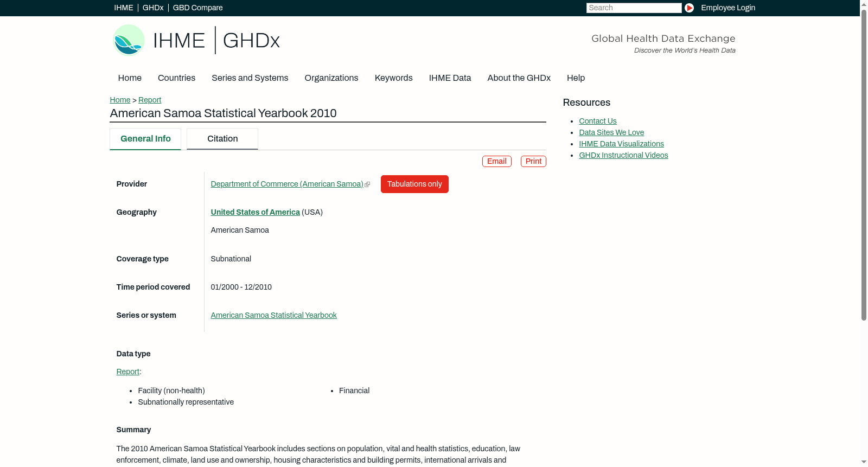
Task: Open Department of Commerce (American Samoa) link
Action: (287, 184)
